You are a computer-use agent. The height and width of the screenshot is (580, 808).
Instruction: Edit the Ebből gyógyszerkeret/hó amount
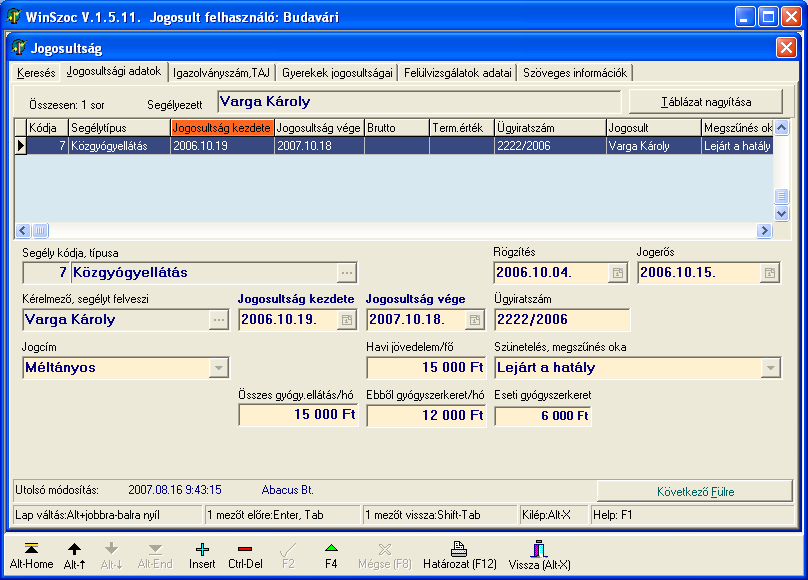pos(426,415)
